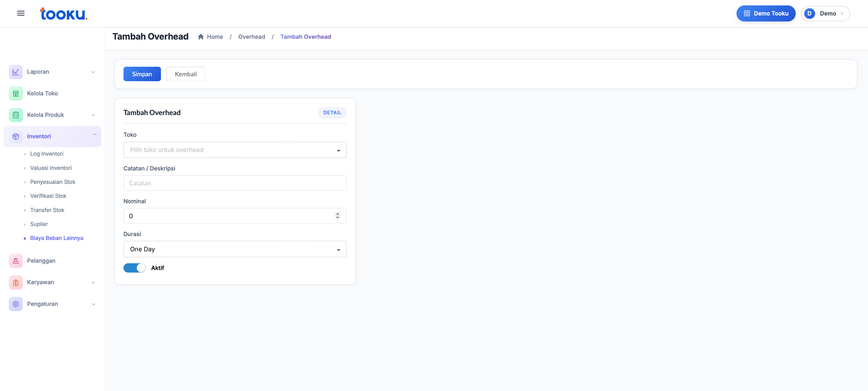
Task: Click the Nominal stepper arrows
Action: [337, 216]
